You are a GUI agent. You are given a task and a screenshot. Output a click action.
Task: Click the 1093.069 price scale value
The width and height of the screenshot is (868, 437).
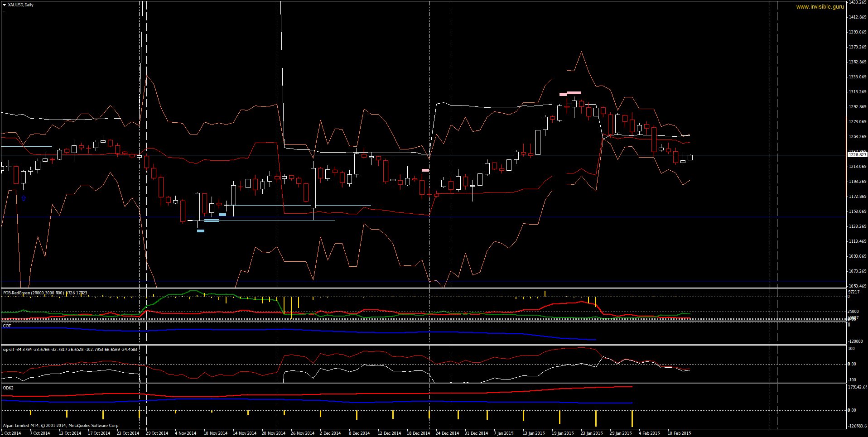tap(857, 256)
